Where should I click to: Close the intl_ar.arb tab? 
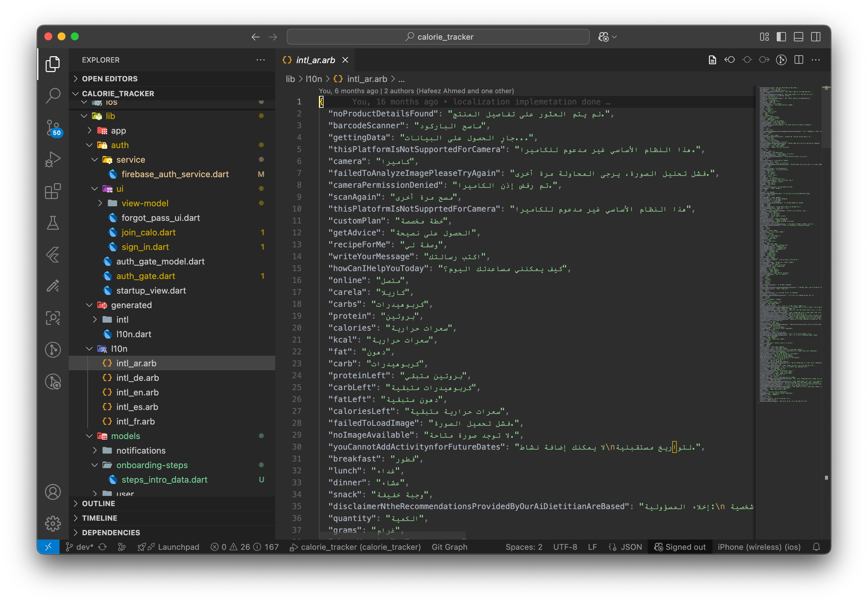click(345, 60)
